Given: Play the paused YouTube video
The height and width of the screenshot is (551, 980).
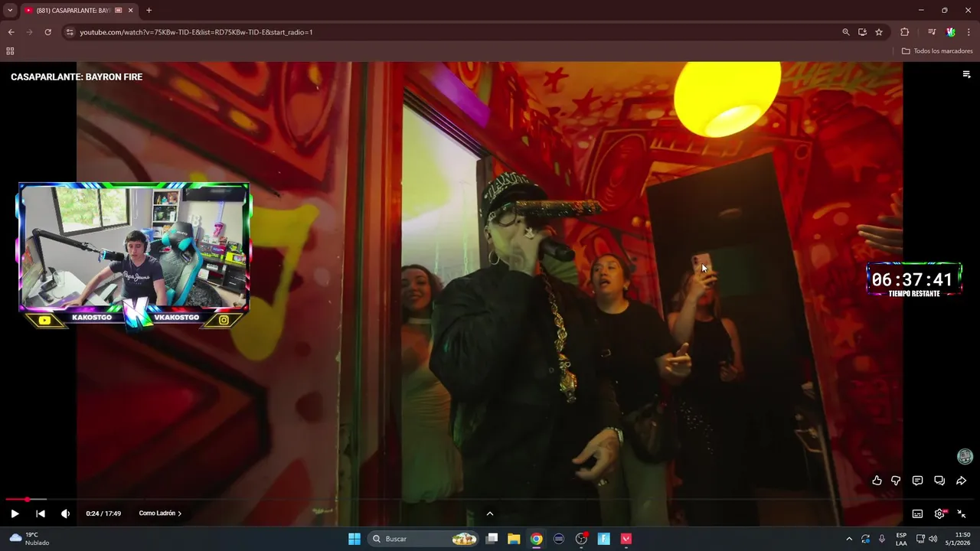Looking at the screenshot, I should [x=15, y=514].
